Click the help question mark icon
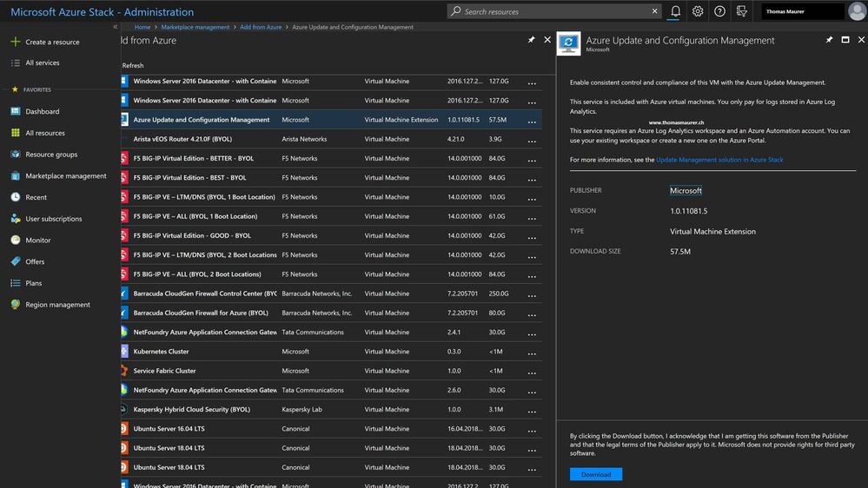 coord(719,11)
